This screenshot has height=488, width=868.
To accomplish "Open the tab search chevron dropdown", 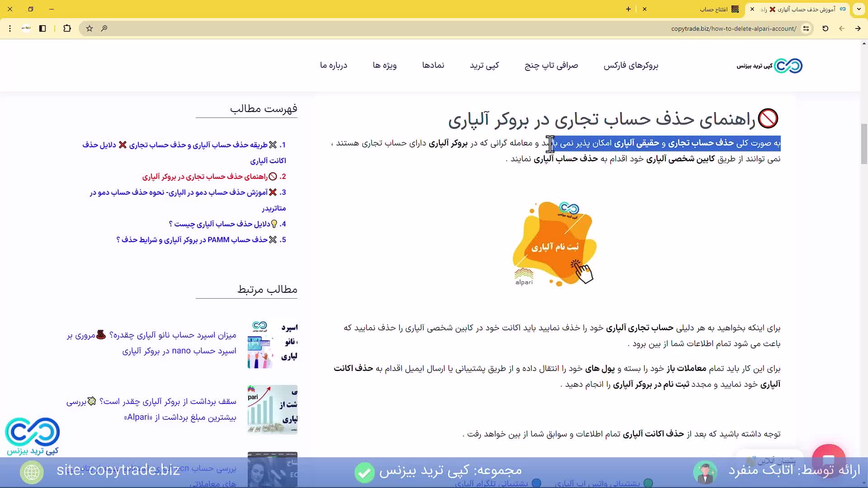I will coord(859,9).
